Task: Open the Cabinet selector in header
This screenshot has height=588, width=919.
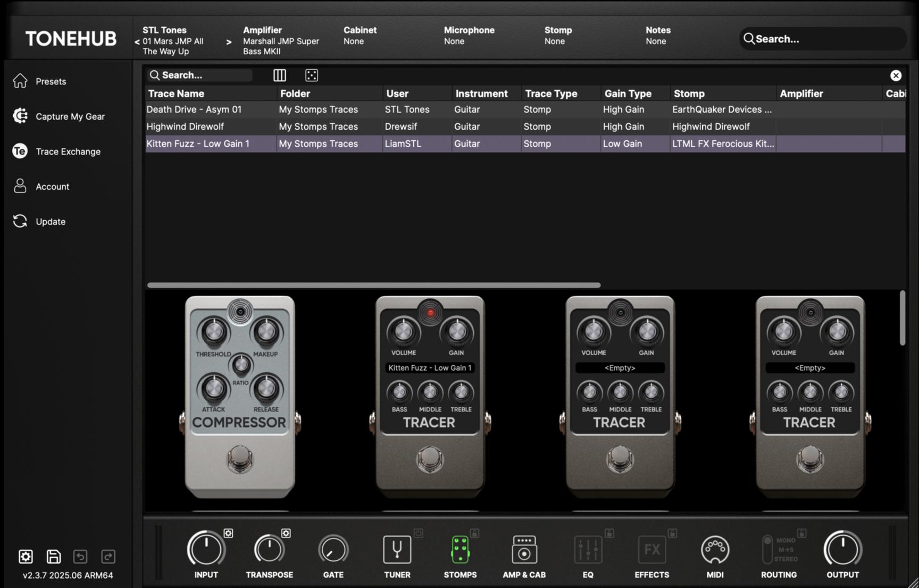Action: [360, 36]
